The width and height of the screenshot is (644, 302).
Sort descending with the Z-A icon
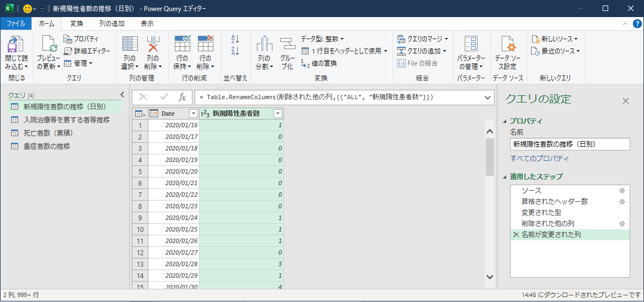coord(235,52)
